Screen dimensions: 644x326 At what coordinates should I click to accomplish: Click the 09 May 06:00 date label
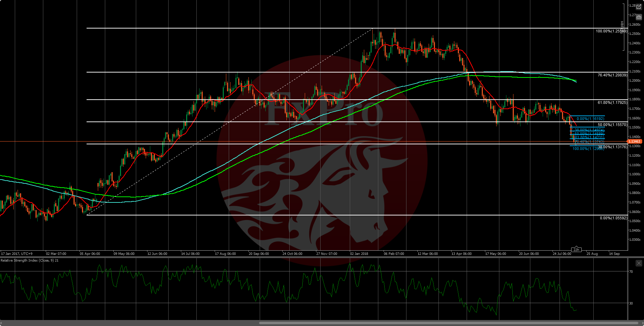point(124,254)
